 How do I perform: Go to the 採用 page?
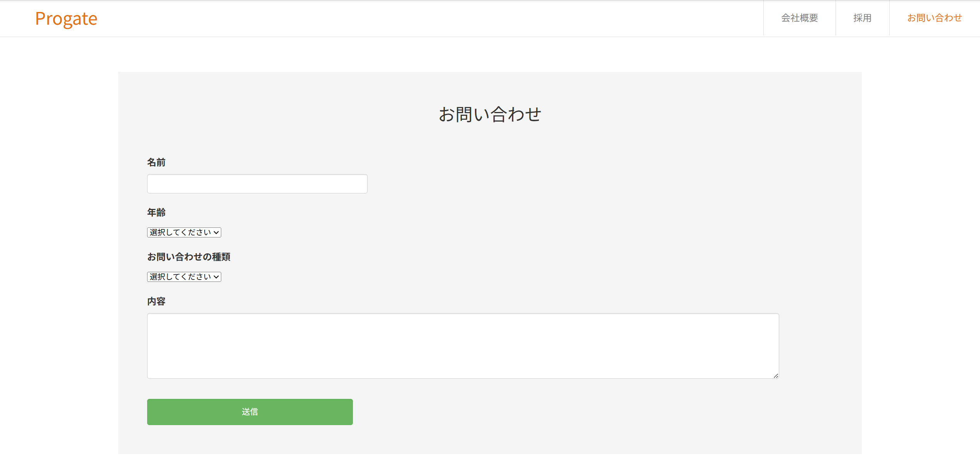(x=862, y=18)
